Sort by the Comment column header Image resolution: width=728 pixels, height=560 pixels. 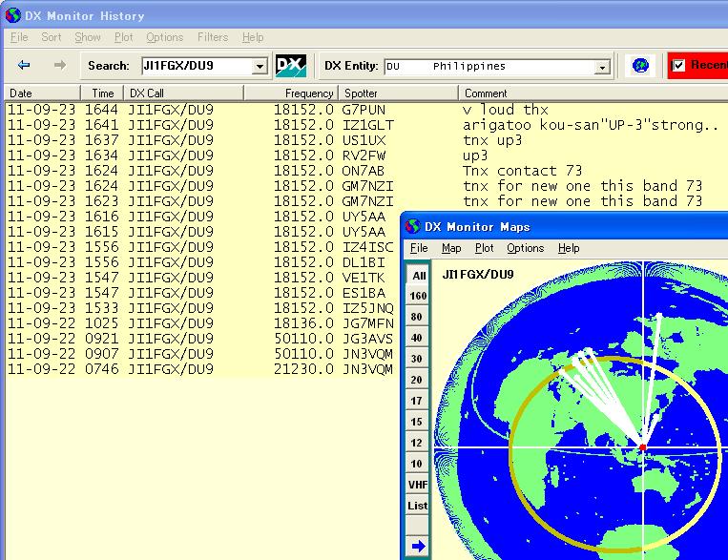(x=593, y=93)
